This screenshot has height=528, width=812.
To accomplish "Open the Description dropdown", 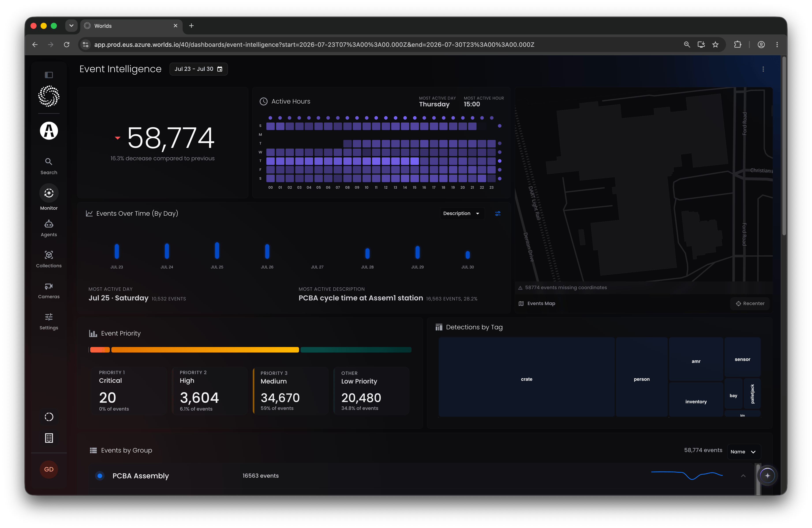I will pos(462,213).
